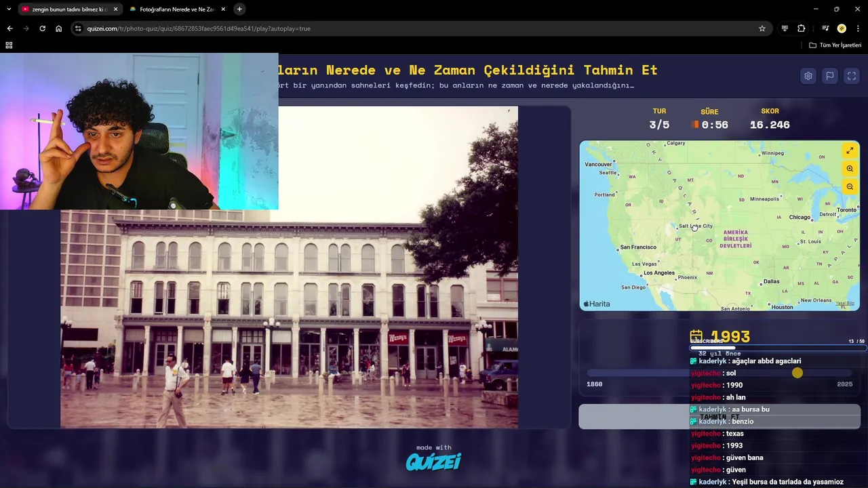Click the Quizei logo at the bottom
The height and width of the screenshot is (488, 868).
tap(433, 462)
